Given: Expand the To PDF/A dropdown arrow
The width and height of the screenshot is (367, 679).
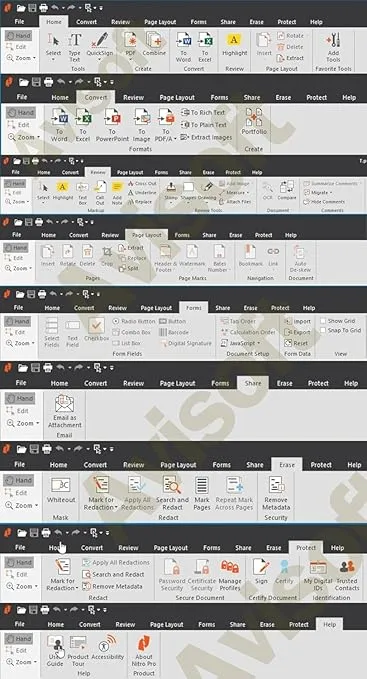Looking at the screenshot, I should [x=175, y=139].
